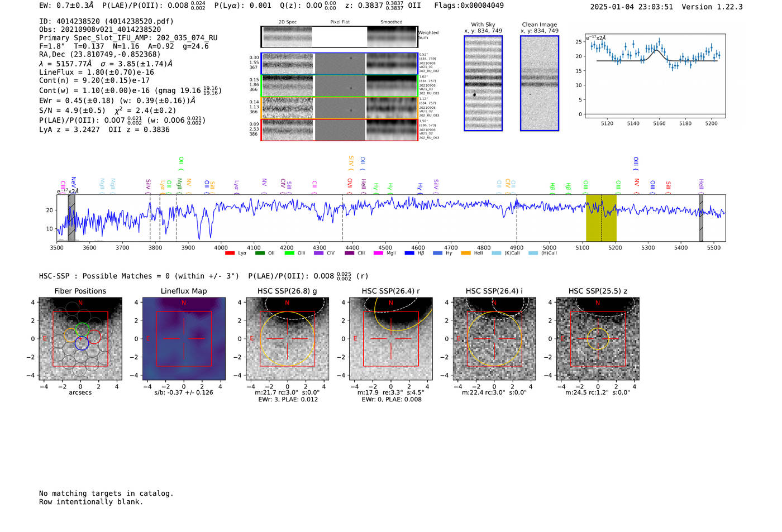Click the Lyα red legend swatch
The height and width of the screenshot is (532, 782).
coord(230,253)
